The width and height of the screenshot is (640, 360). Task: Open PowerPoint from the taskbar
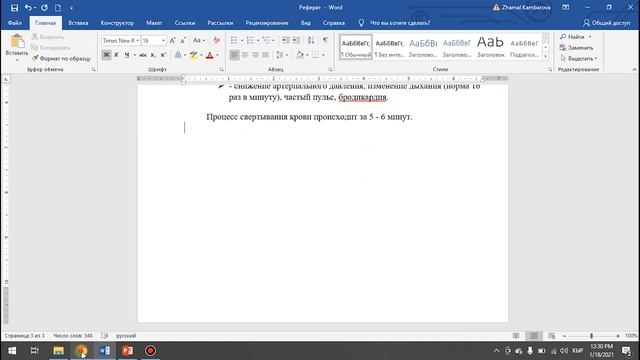127,351
